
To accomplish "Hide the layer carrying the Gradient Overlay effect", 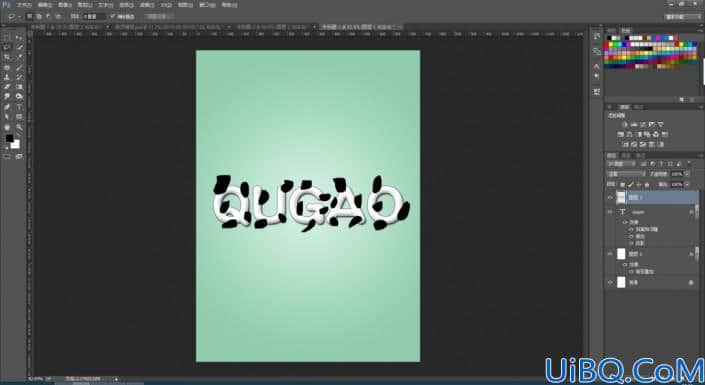I will click(610, 254).
